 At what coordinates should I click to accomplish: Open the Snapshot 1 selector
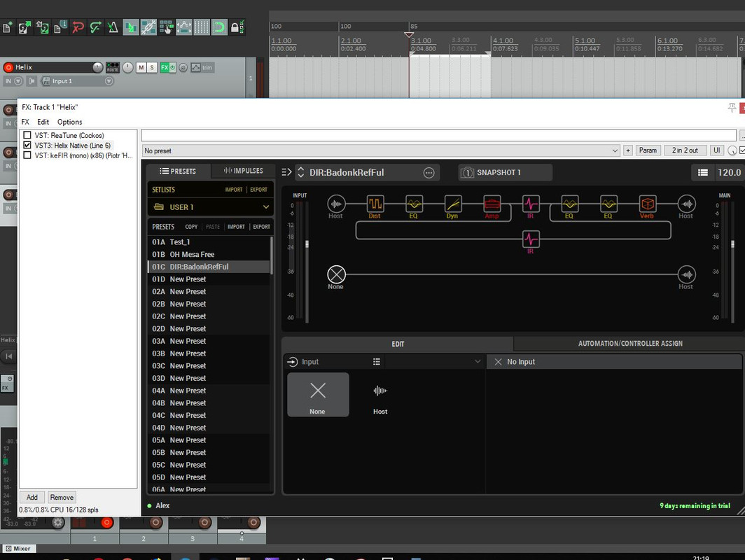pos(505,172)
